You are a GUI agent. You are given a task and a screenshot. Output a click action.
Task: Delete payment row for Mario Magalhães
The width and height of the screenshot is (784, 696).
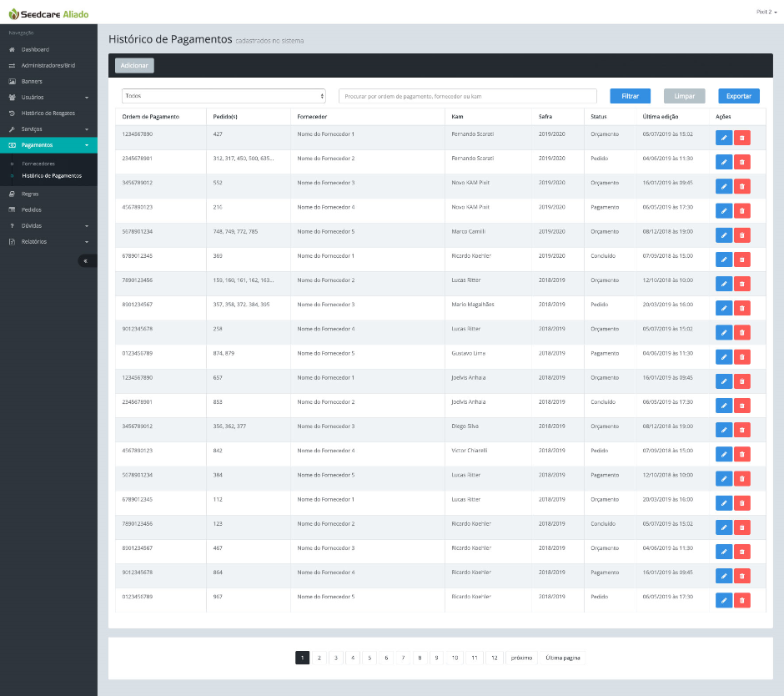[x=742, y=308]
